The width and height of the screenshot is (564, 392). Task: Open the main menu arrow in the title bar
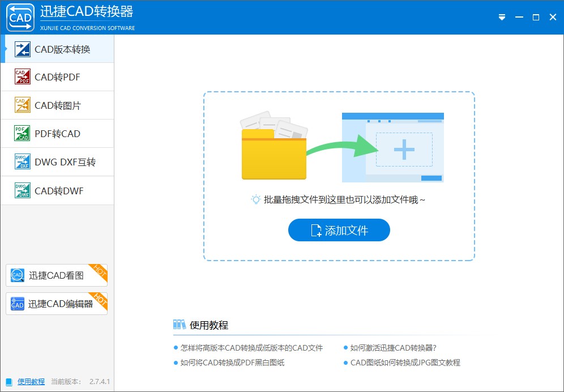[x=502, y=17]
